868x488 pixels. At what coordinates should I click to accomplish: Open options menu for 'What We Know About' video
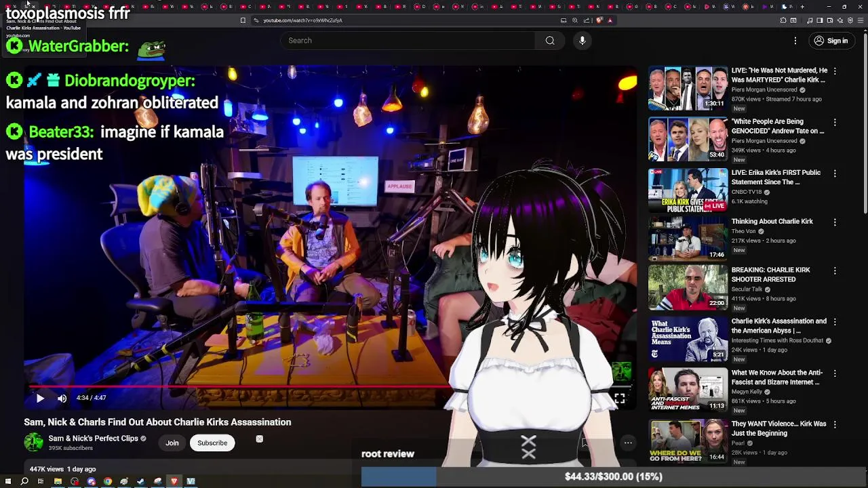pyautogui.click(x=835, y=373)
